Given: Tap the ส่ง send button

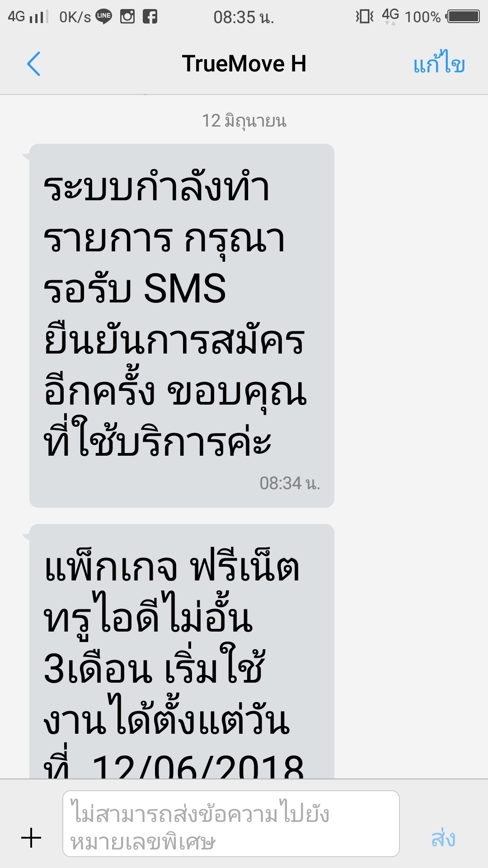Looking at the screenshot, I should pos(443,838).
